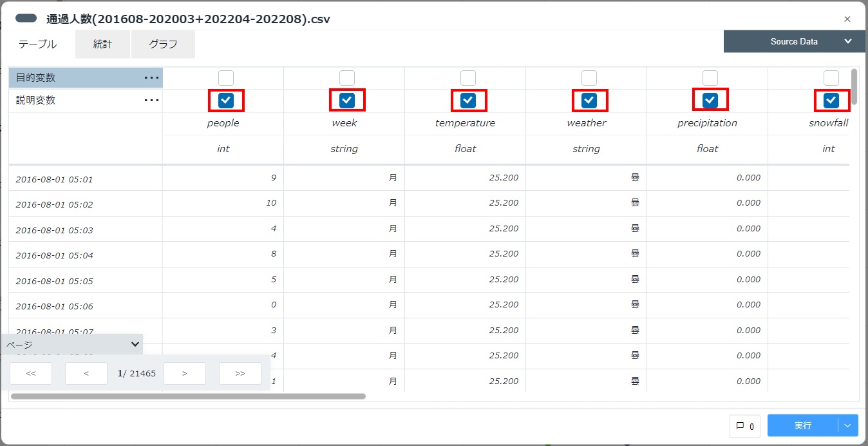Click the 説明変数 row label

36,101
